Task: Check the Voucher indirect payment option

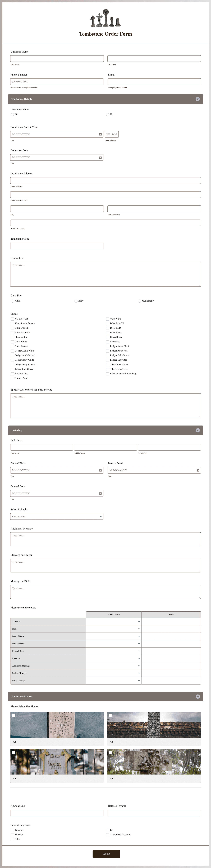Action: [x=12, y=835]
